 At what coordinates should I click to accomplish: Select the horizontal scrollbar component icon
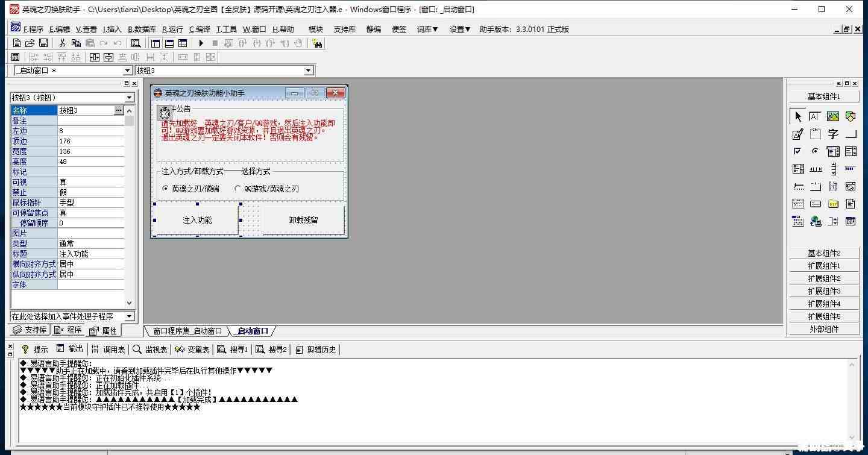[x=815, y=169]
